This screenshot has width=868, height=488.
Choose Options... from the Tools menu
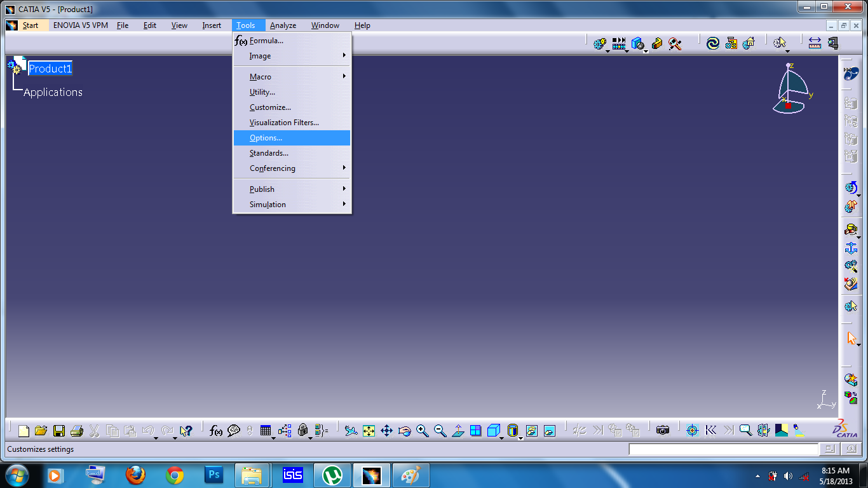point(292,138)
